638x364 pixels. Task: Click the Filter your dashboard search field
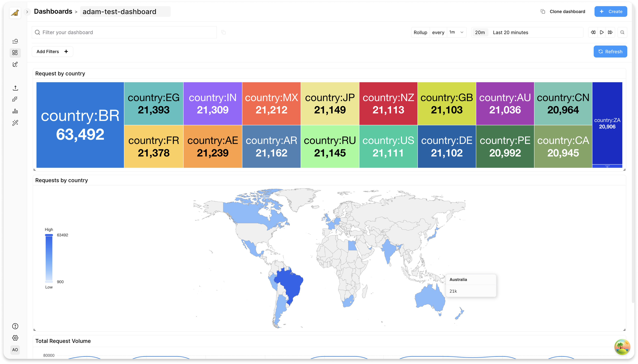[124, 32]
